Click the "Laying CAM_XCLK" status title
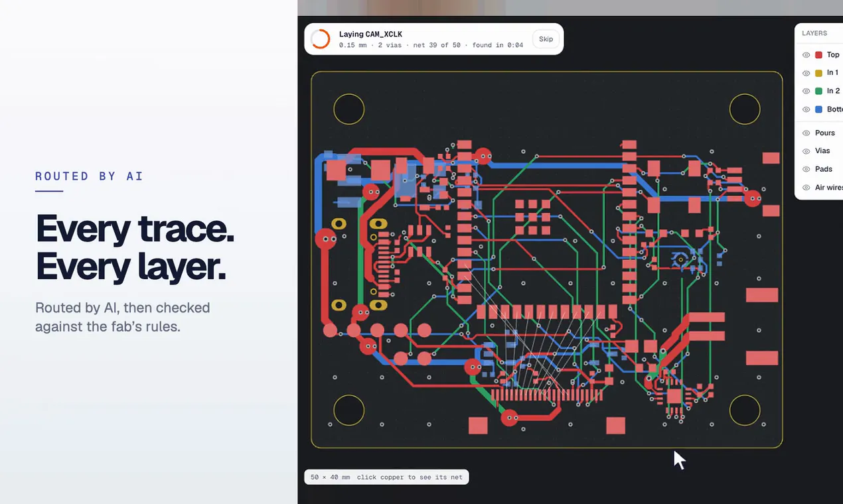 (x=370, y=34)
